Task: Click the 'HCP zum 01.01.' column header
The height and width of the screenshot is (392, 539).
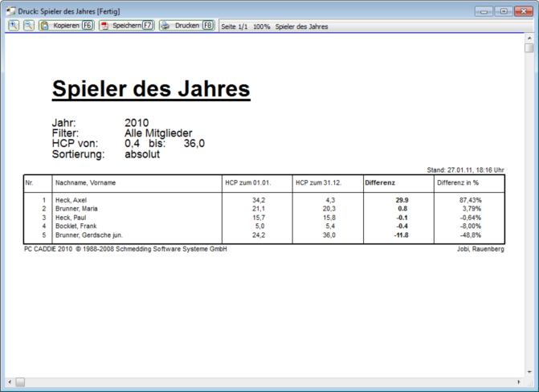Action: pyautogui.click(x=248, y=183)
